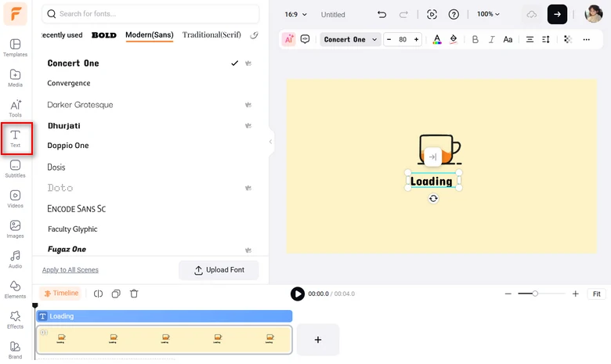The width and height of the screenshot is (611, 364).
Task: Click the Search for fonts field
Action: tap(150, 13)
